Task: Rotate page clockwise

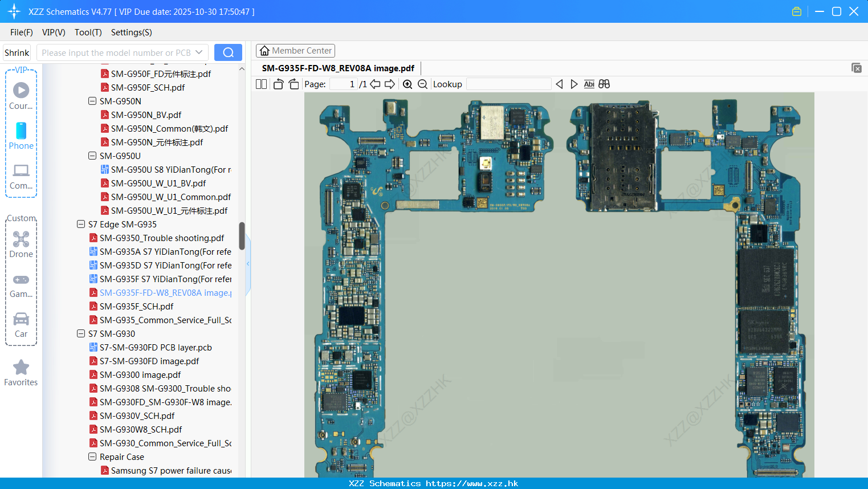Action: tap(294, 84)
